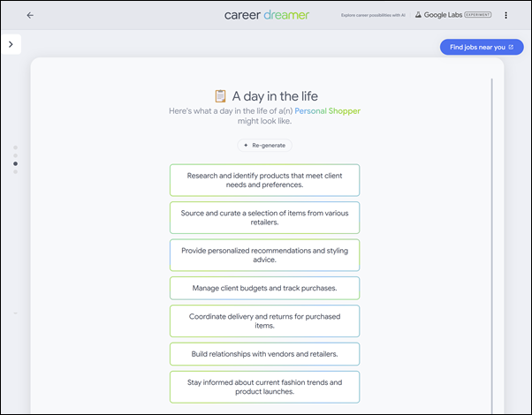Select the Research and identify products card
532x415 pixels.
(x=264, y=180)
